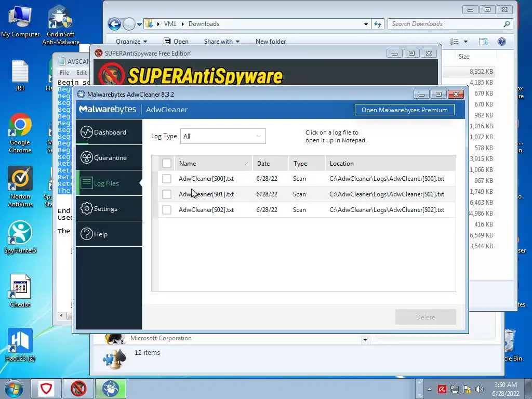Open the Edit menu in AVSCAN notepad window
Viewport: 532px width, 399px height.
click(x=81, y=72)
